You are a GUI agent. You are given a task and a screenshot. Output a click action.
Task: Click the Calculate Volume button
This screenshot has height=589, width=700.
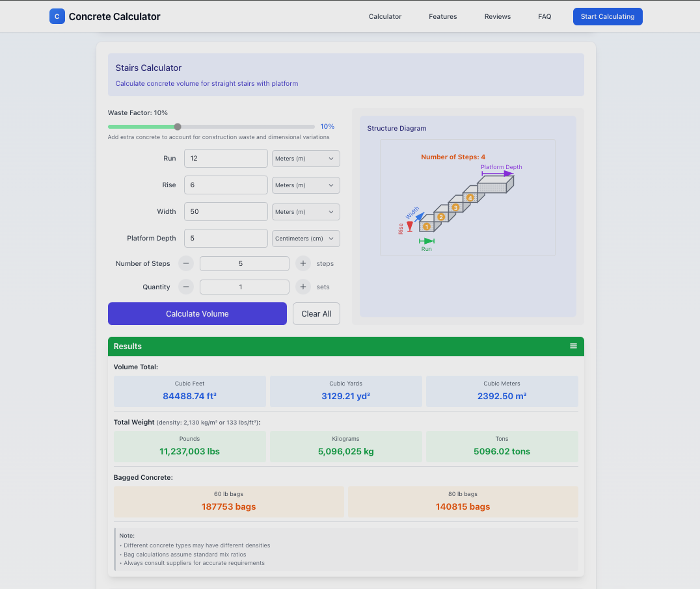click(197, 314)
